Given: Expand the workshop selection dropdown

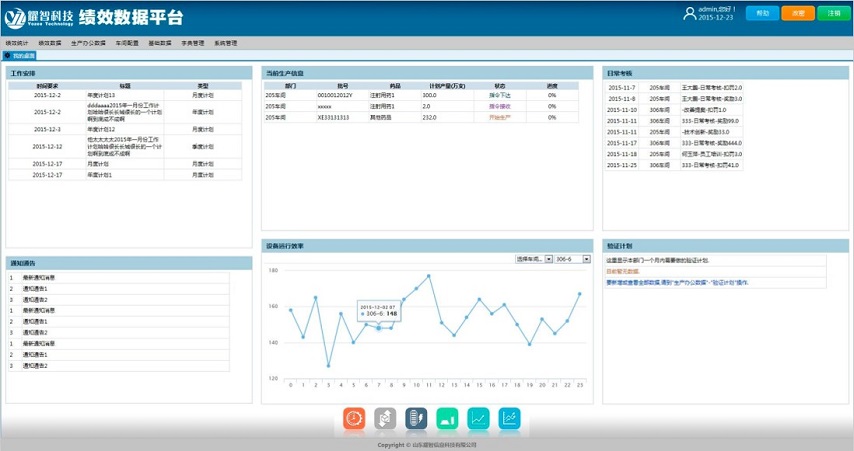Looking at the screenshot, I should pyautogui.click(x=533, y=259).
